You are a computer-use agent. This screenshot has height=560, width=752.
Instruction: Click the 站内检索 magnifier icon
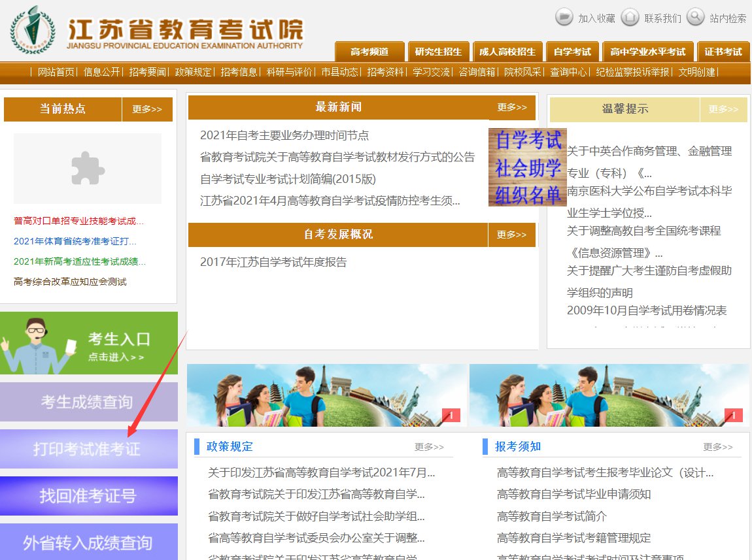pos(695,17)
